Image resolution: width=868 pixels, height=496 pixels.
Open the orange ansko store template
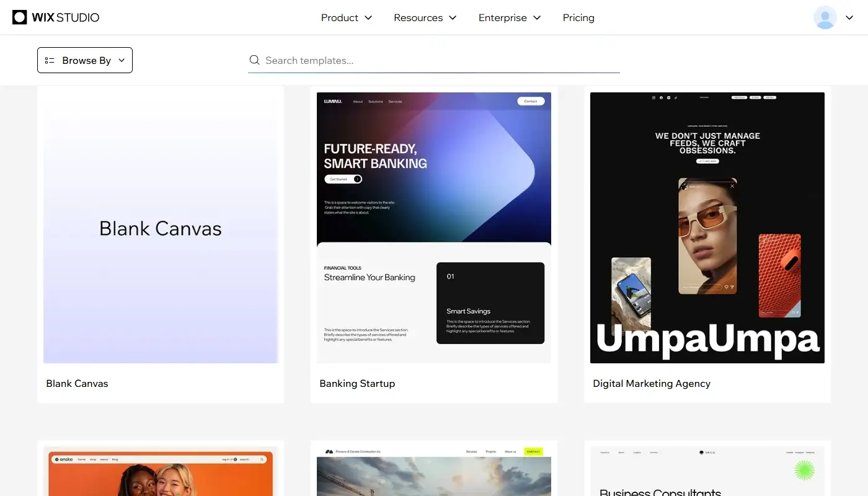pyautogui.click(x=161, y=471)
